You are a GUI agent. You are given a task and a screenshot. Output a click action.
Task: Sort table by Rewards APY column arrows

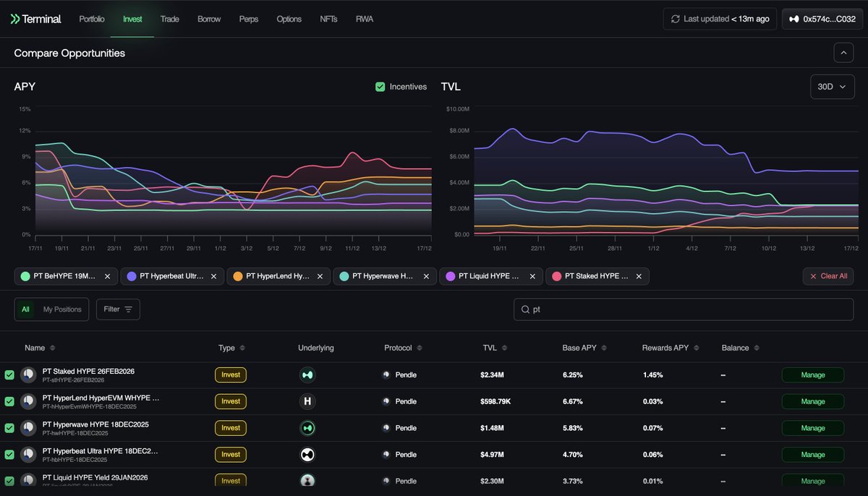point(696,349)
